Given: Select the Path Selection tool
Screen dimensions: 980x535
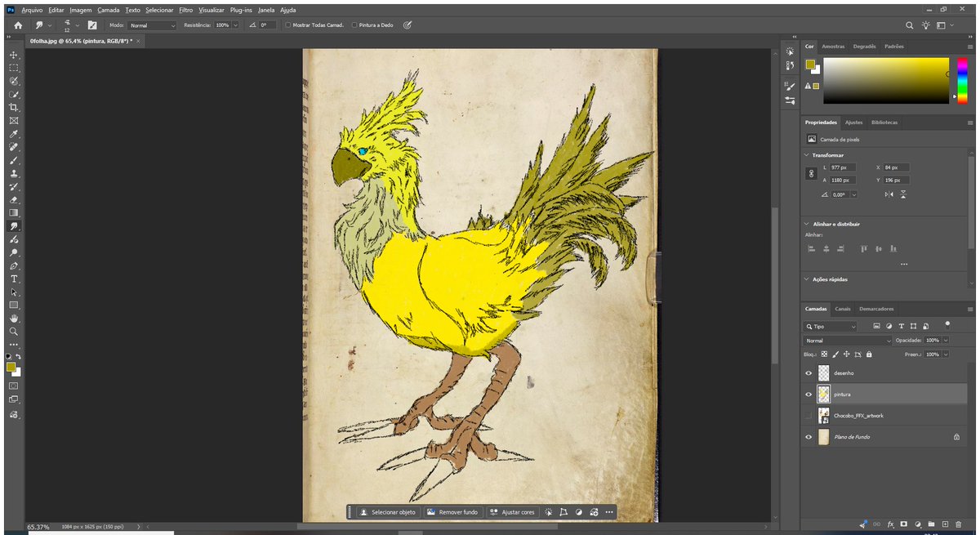Looking at the screenshot, I should (x=14, y=292).
